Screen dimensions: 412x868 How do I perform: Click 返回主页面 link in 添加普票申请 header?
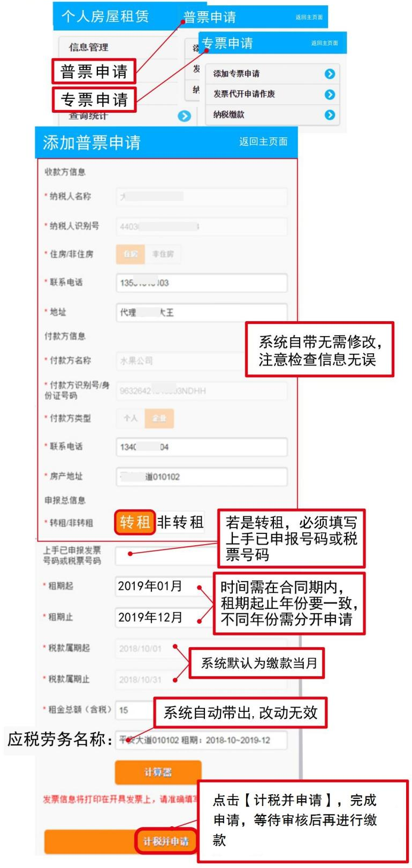(x=263, y=142)
